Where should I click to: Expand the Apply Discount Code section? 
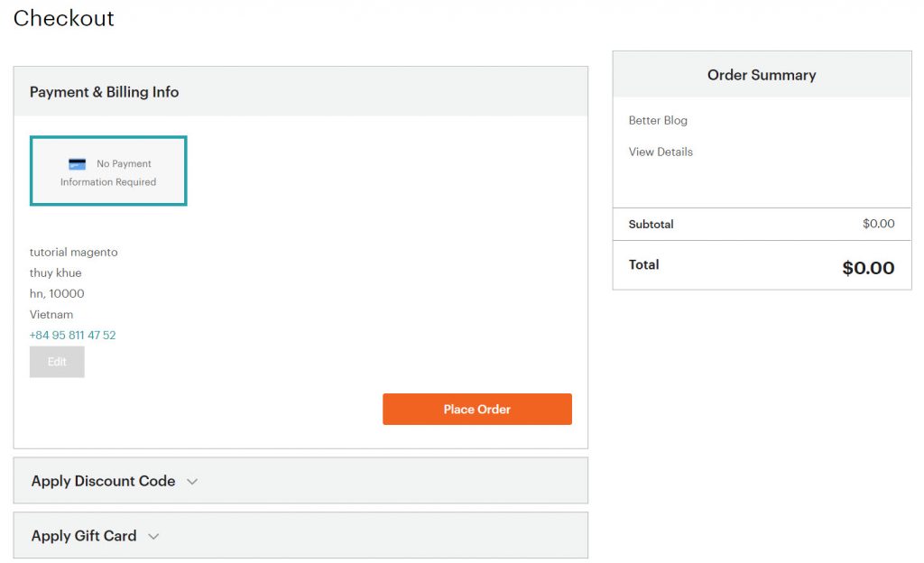(x=300, y=481)
